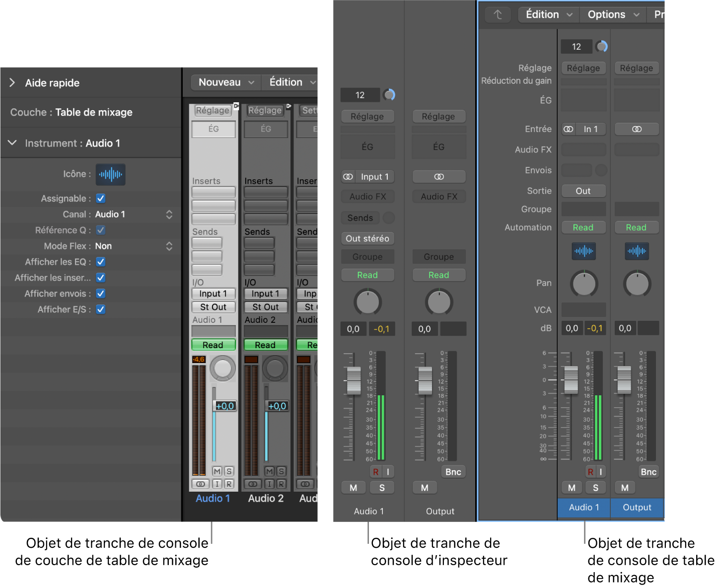Collapse the Instrument Audio 1 section
Viewport: 720px width, 588px height.
12,143
